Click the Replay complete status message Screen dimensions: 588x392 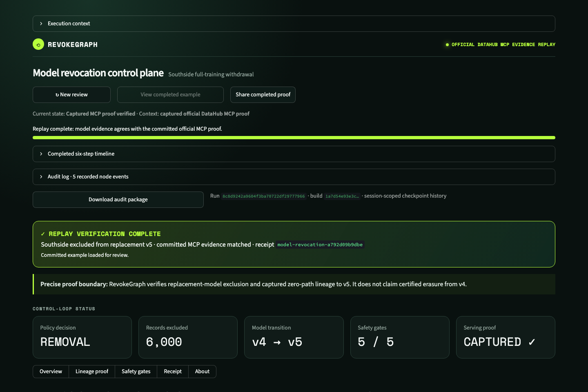click(x=127, y=129)
